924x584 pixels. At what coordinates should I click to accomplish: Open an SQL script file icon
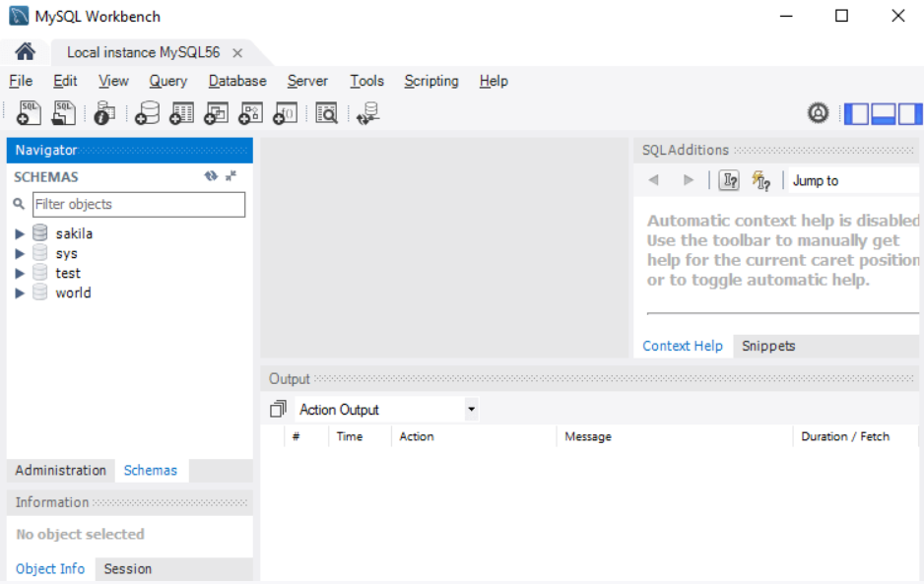64,112
